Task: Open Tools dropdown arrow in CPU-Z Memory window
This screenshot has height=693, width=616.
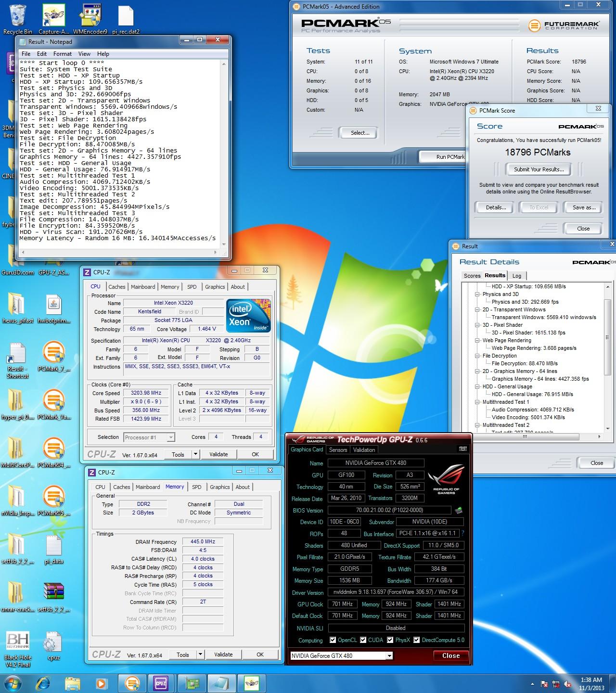Action: click(200, 654)
